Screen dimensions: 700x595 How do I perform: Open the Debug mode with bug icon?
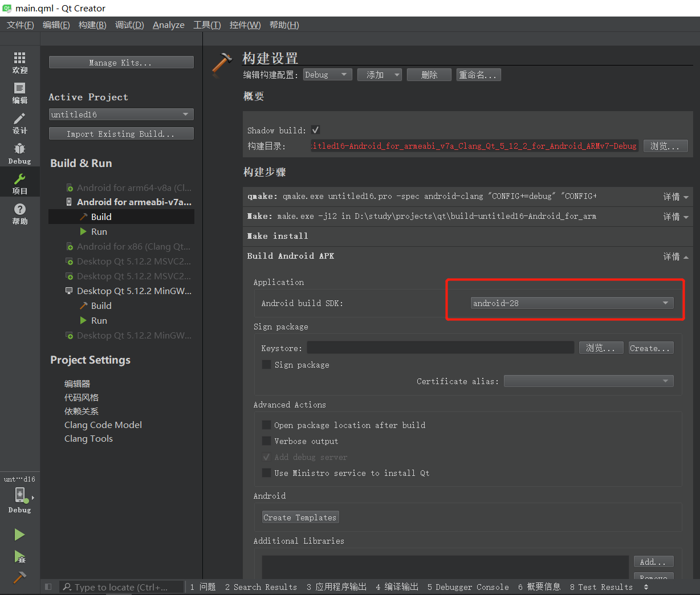tap(20, 153)
